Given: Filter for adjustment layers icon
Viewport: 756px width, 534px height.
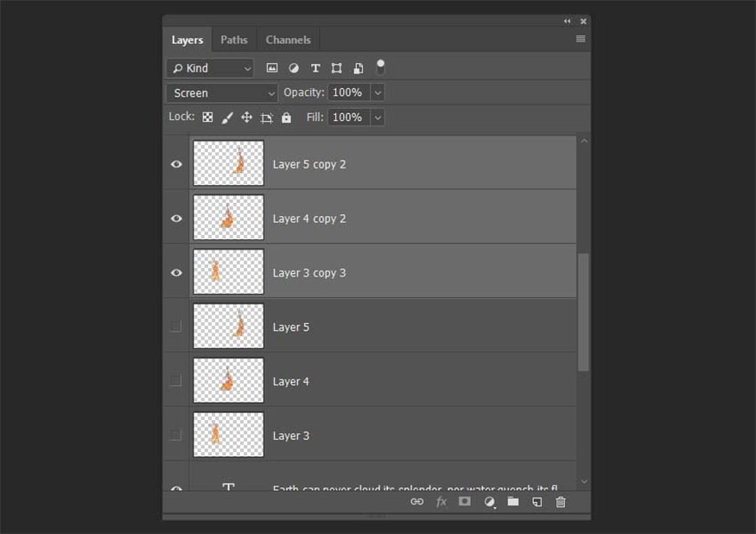Looking at the screenshot, I should [x=294, y=68].
